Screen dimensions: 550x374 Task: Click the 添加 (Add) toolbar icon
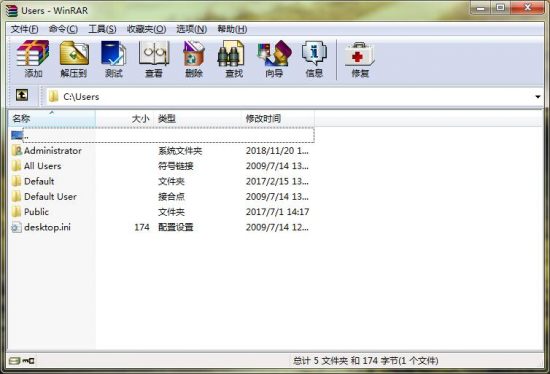pyautogui.click(x=33, y=53)
